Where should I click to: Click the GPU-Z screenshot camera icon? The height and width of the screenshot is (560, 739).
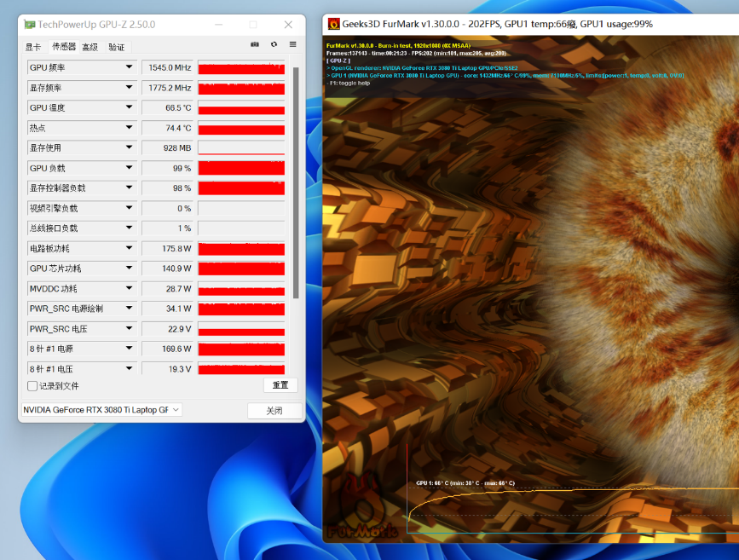point(255,44)
